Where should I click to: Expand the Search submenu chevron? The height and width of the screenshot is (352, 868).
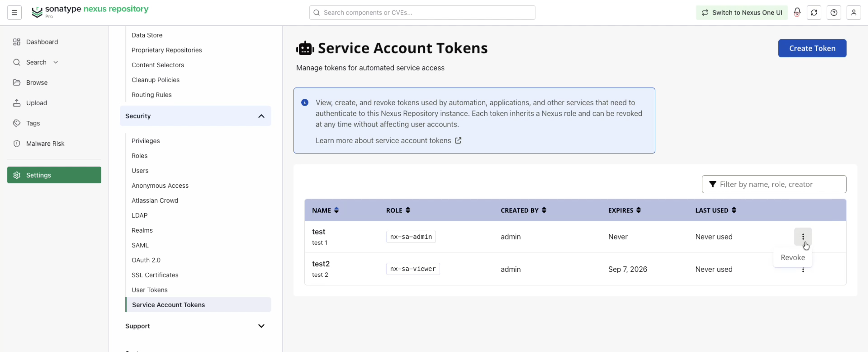(x=56, y=62)
